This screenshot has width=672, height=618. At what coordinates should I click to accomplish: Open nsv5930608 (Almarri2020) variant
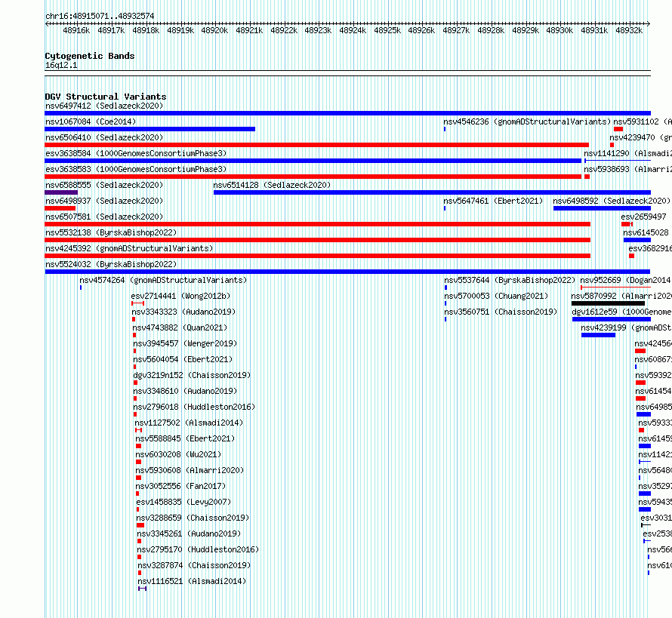point(190,470)
